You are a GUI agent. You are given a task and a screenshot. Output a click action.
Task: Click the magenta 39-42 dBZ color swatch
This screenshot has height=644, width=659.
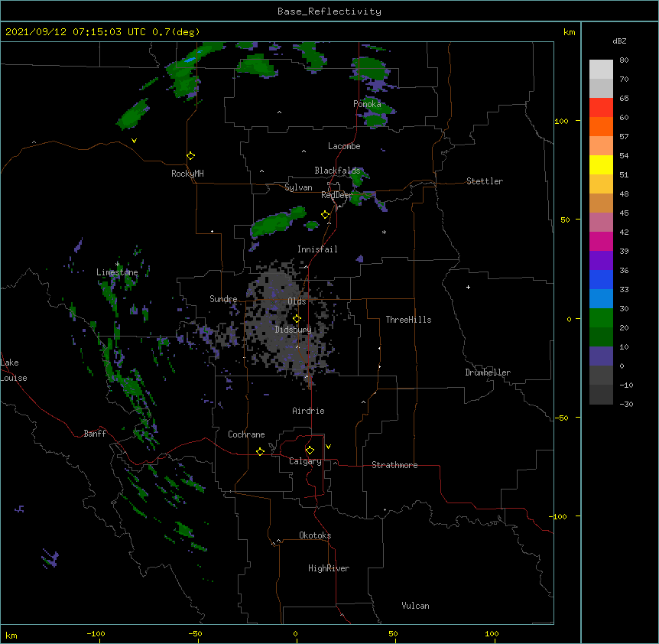coord(601,241)
